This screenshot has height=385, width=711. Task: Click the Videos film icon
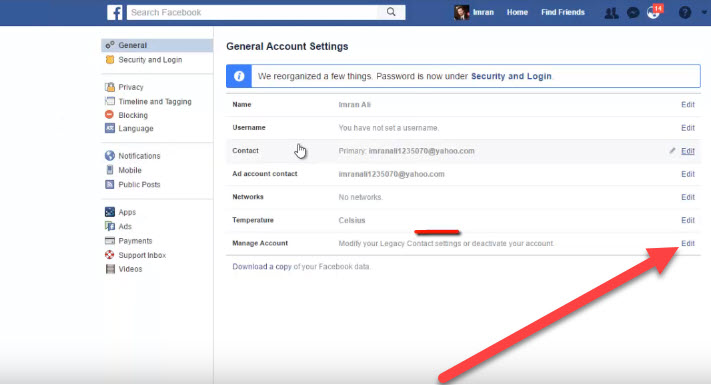110,269
